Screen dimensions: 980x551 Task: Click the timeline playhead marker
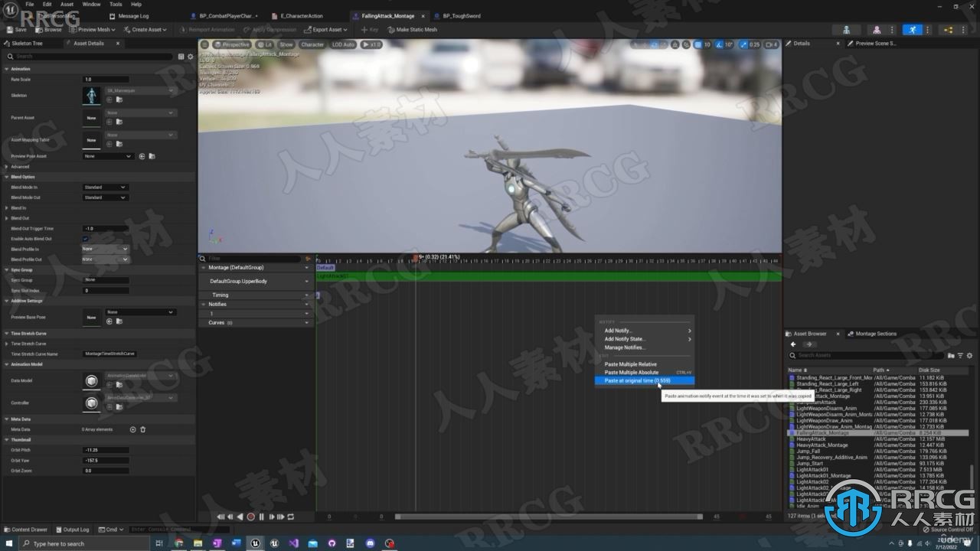416,258
